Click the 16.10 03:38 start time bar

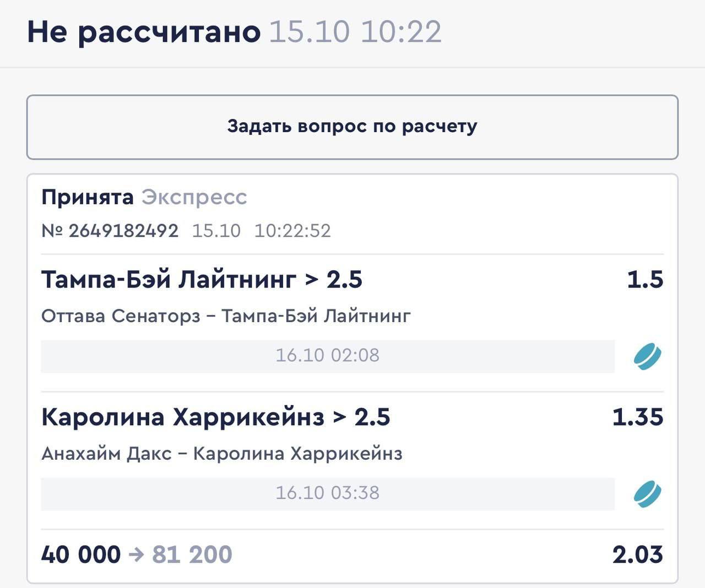coord(327,493)
